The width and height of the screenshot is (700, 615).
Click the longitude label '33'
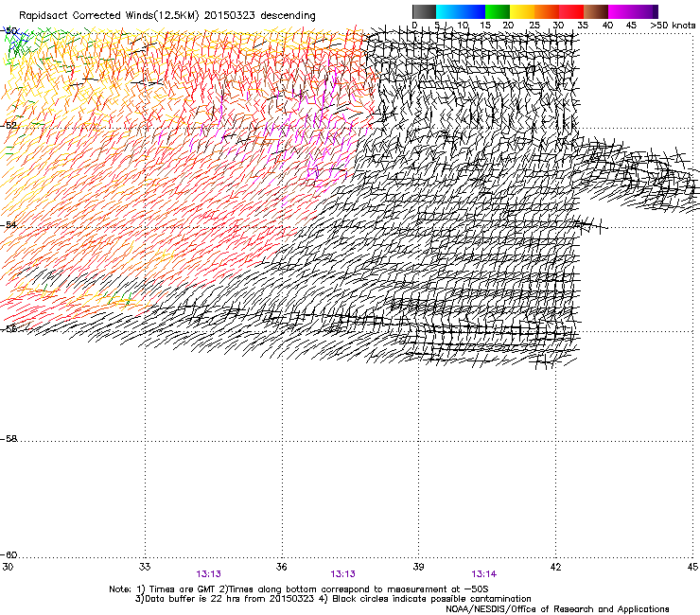tap(145, 567)
